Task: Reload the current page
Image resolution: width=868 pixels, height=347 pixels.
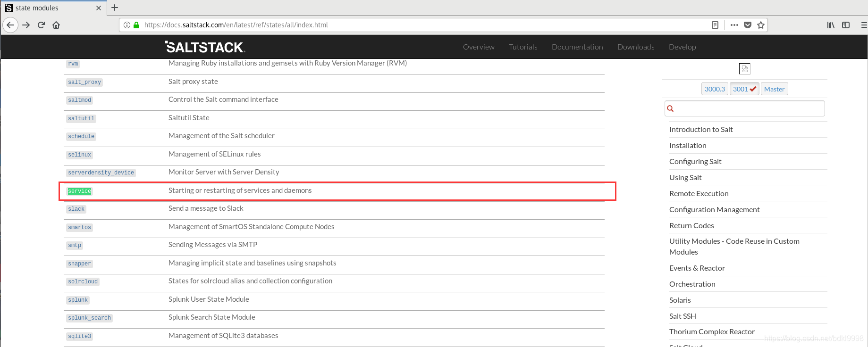Action: (x=41, y=25)
